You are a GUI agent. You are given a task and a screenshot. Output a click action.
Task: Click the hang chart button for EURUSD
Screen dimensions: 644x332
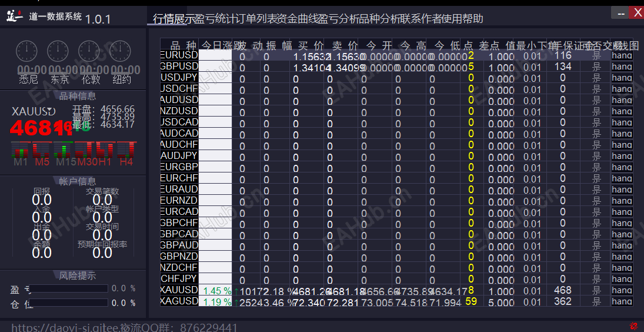622,55
